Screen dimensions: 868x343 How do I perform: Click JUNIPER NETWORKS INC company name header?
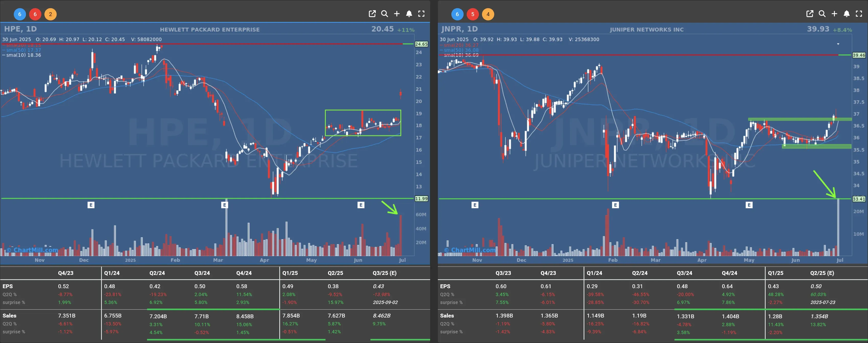pos(647,30)
